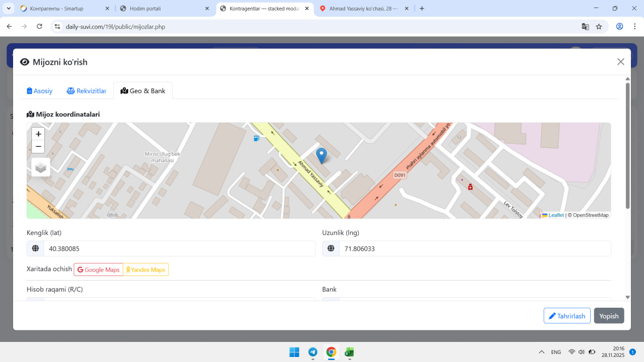Click the Google Translate icon in address bar
The image size is (644, 362).
pos(585,27)
